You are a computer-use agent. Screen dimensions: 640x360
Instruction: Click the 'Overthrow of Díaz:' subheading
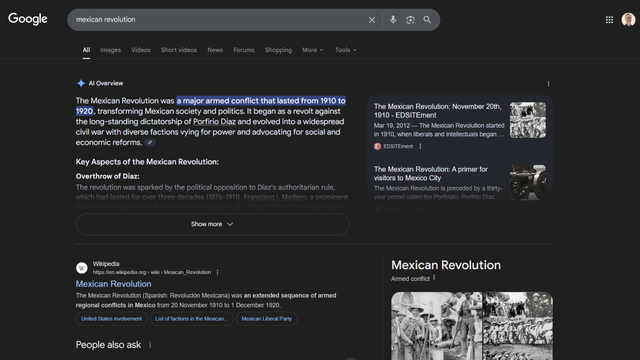[x=107, y=176]
